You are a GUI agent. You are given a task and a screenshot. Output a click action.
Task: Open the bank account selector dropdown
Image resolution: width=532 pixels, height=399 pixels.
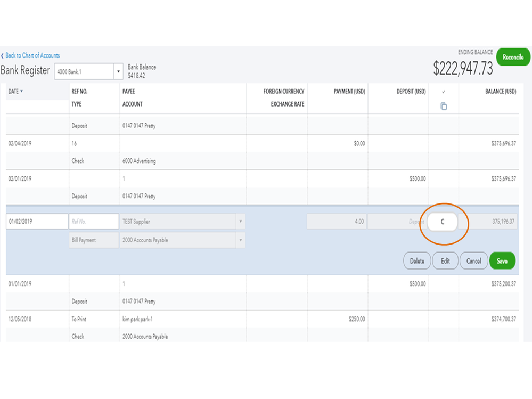[x=118, y=71]
